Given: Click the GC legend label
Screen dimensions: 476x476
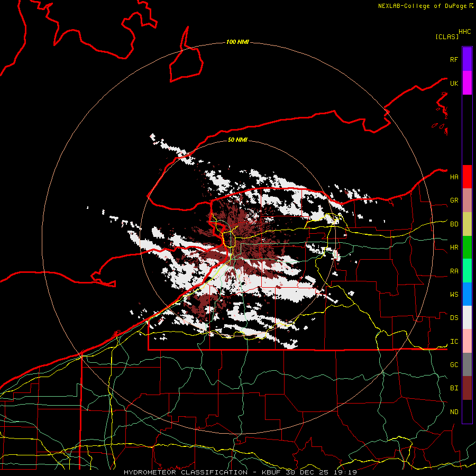Looking at the screenshot, I should click(454, 364).
